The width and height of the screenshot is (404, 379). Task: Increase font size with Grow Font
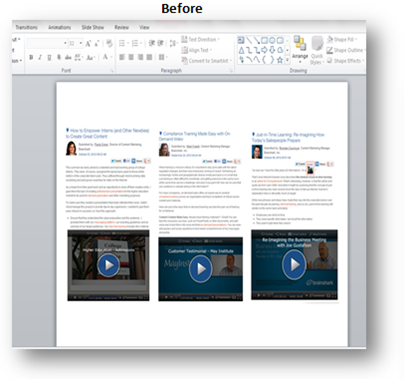tap(88, 44)
